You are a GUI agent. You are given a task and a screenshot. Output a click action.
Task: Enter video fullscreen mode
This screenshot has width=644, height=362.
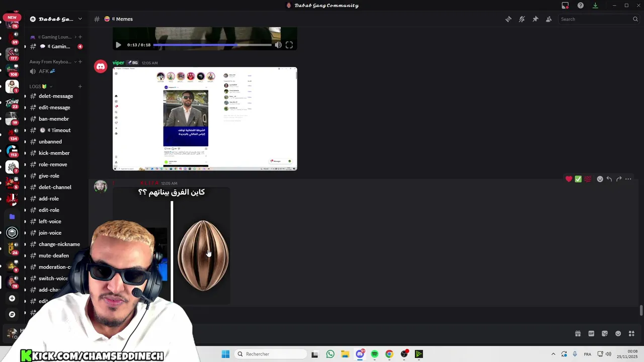click(x=289, y=45)
